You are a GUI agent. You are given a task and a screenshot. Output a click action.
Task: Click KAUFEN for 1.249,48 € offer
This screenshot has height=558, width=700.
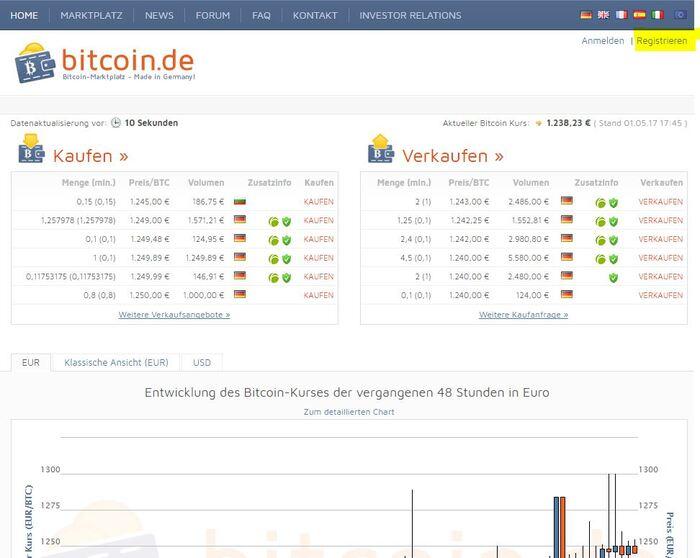(319, 239)
